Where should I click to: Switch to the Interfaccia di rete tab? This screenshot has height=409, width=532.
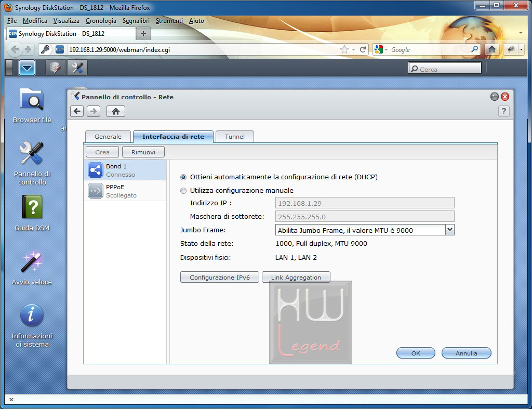[x=173, y=137]
